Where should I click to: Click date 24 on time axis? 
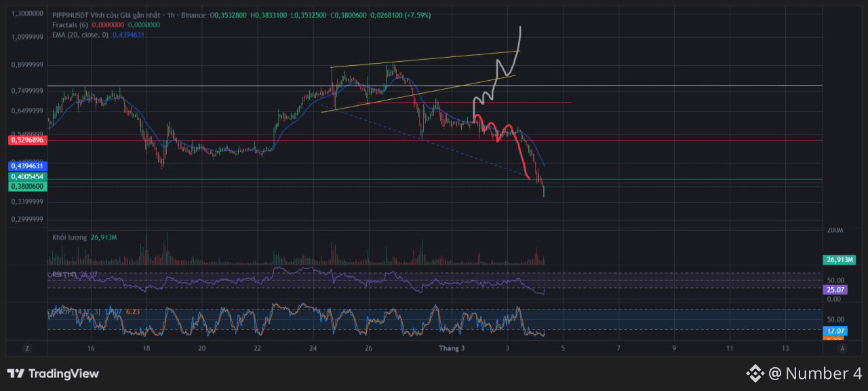[x=313, y=348]
